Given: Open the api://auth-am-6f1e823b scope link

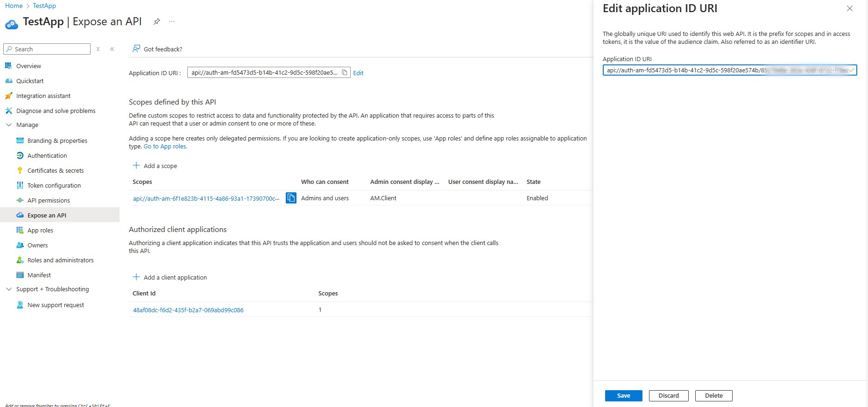Looking at the screenshot, I should [206, 198].
